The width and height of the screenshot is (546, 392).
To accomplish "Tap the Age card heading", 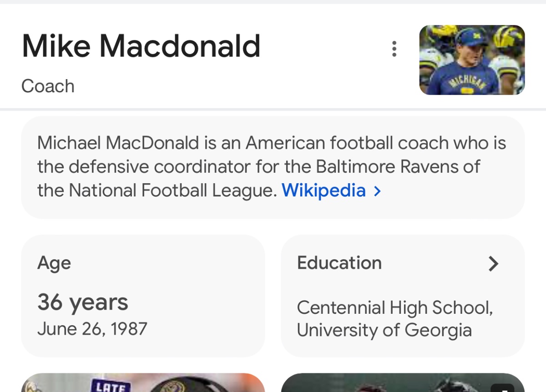I will point(54,263).
